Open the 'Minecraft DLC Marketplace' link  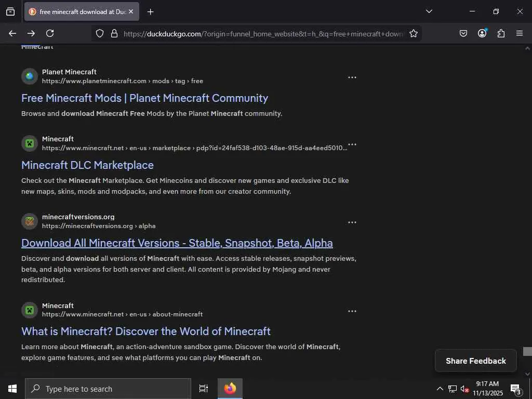pyautogui.click(x=87, y=165)
